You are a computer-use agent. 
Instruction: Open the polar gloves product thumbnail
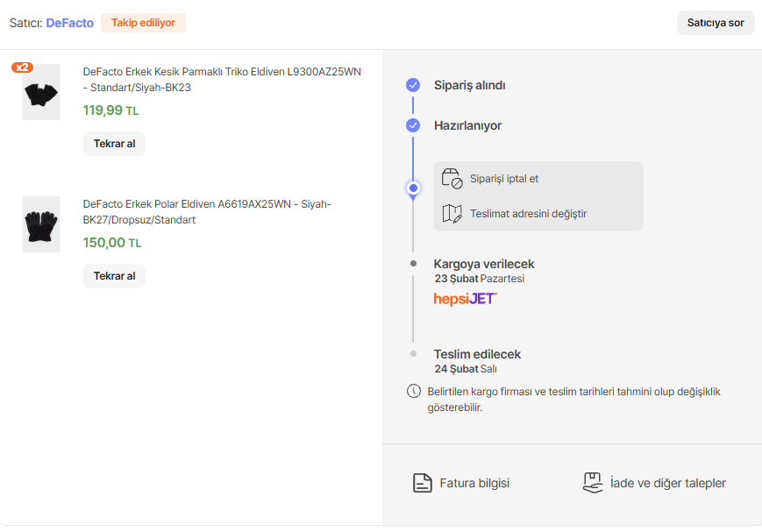tap(41, 224)
